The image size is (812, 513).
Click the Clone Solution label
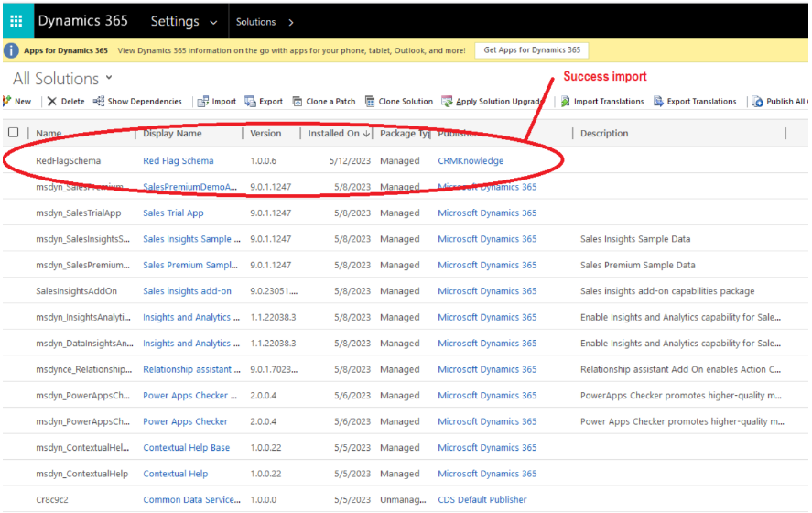tap(406, 102)
